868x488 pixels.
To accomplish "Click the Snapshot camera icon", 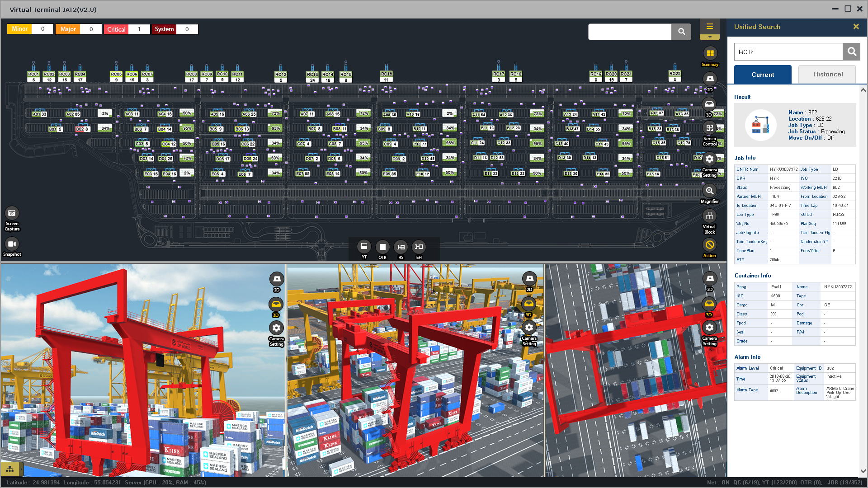I will tap(12, 244).
